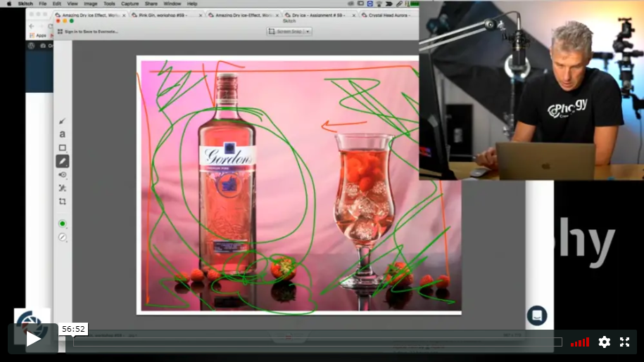
Task: Close the Dry ice - Assignment # 59 tab
Action: pos(353,15)
